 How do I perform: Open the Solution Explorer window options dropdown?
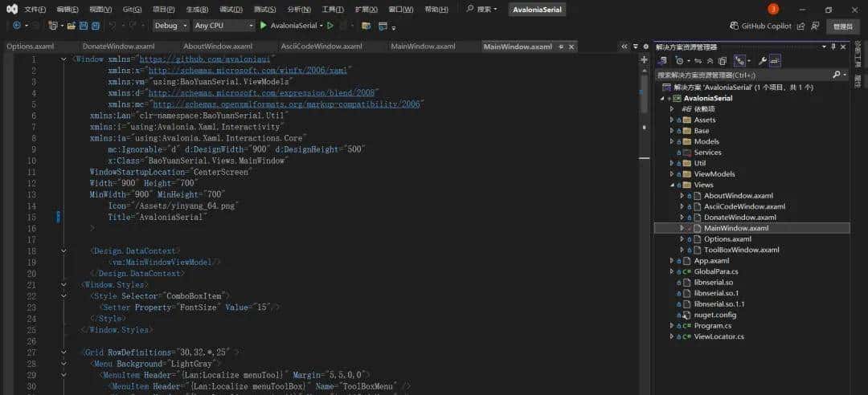pos(824,47)
